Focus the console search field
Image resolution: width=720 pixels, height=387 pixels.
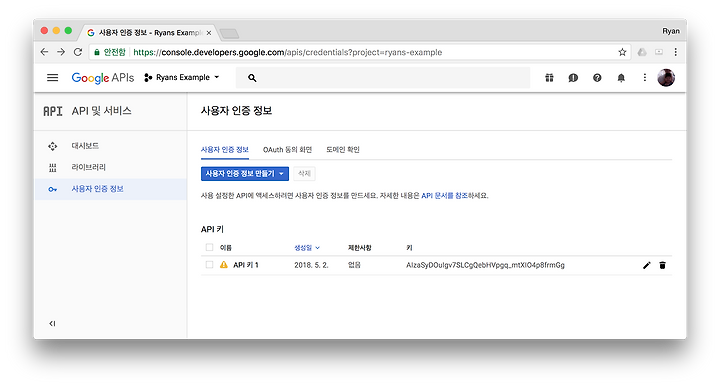(382, 78)
